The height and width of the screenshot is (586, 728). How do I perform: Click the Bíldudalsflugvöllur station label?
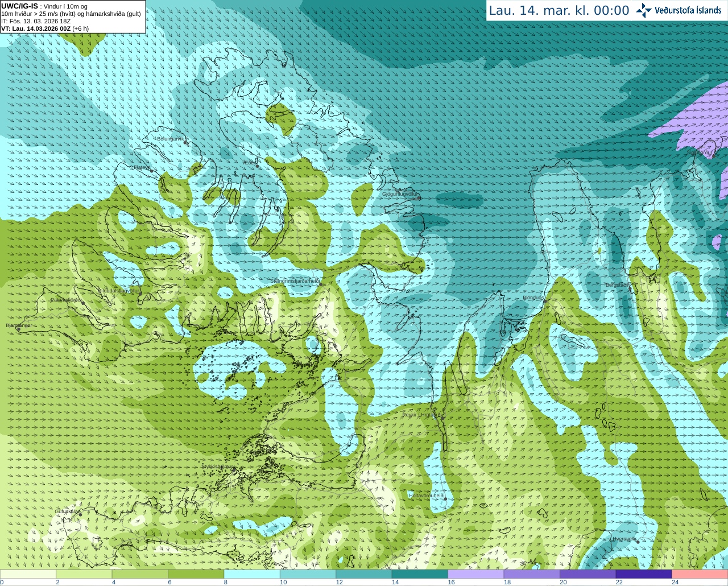click(x=119, y=290)
